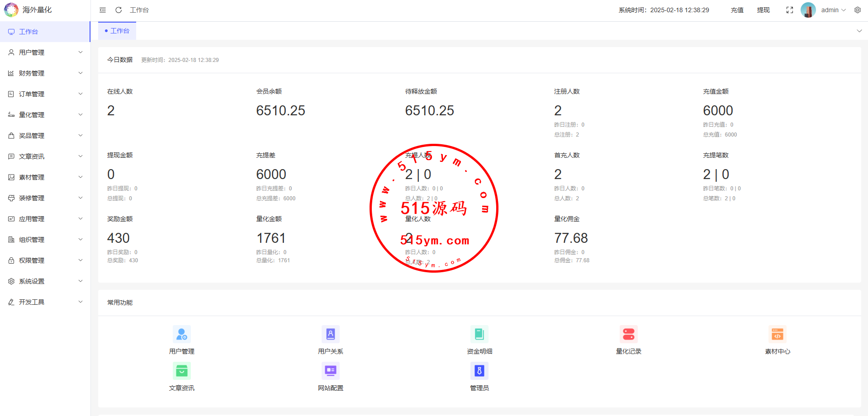This screenshot has width=868, height=416.
Task: Click the 提现 button in header
Action: (x=763, y=10)
